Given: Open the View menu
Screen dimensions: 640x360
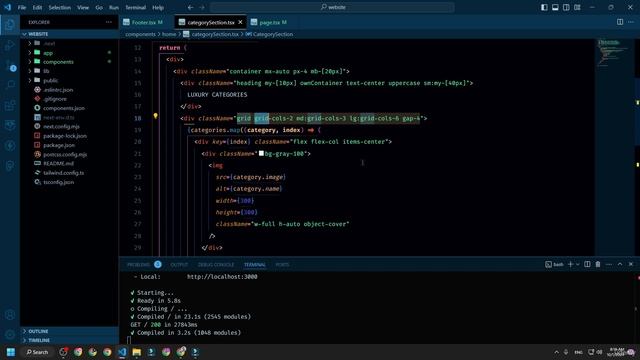Looking at the screenshot, I should (83, 7).
